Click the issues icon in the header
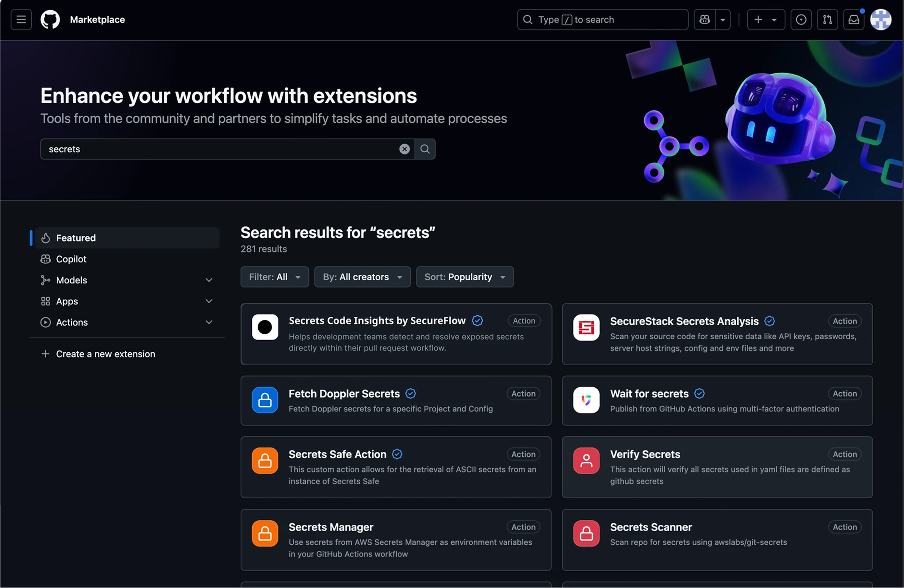This screenshot has width=904, height=588. click(x=801, y=19)
